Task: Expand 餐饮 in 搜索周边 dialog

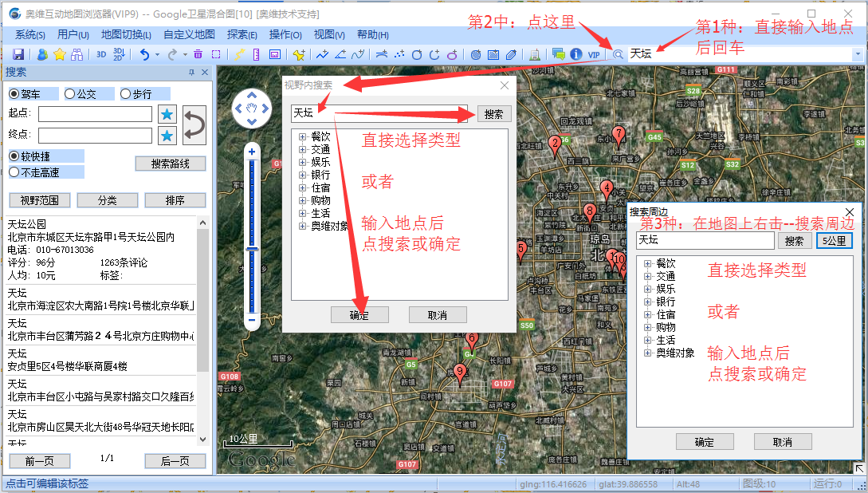Action: [x=647, y=264]
